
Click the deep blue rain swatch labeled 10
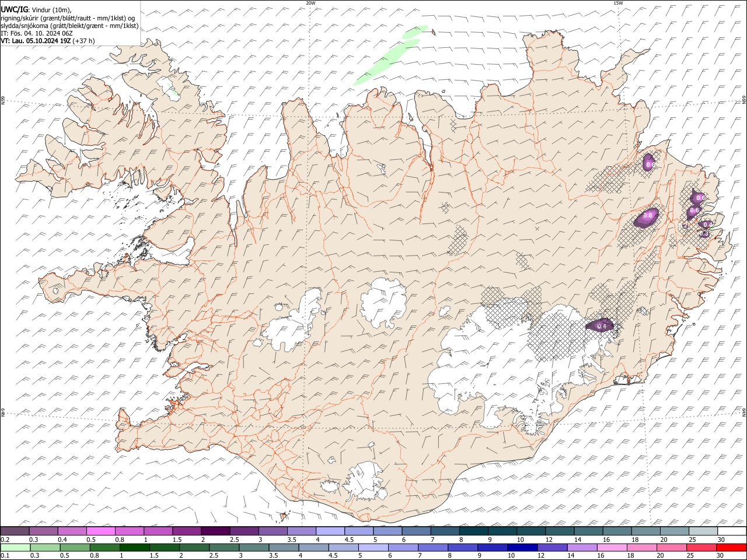point(521,547)
